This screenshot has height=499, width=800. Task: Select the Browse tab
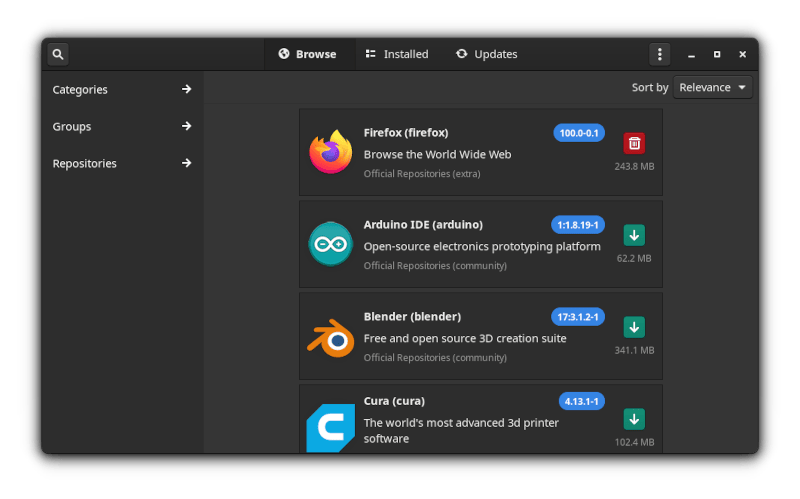pos(308,54)
